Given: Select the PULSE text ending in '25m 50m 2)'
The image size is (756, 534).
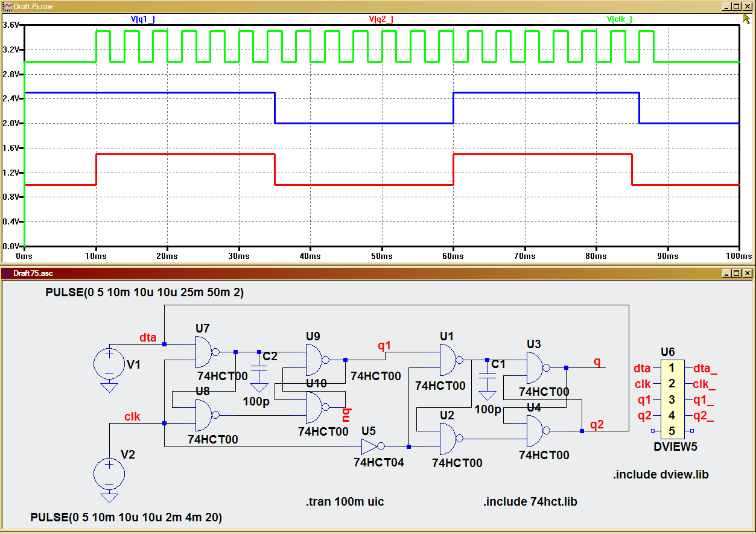Looking at the screenshot, I should click(x=145, y=293).
